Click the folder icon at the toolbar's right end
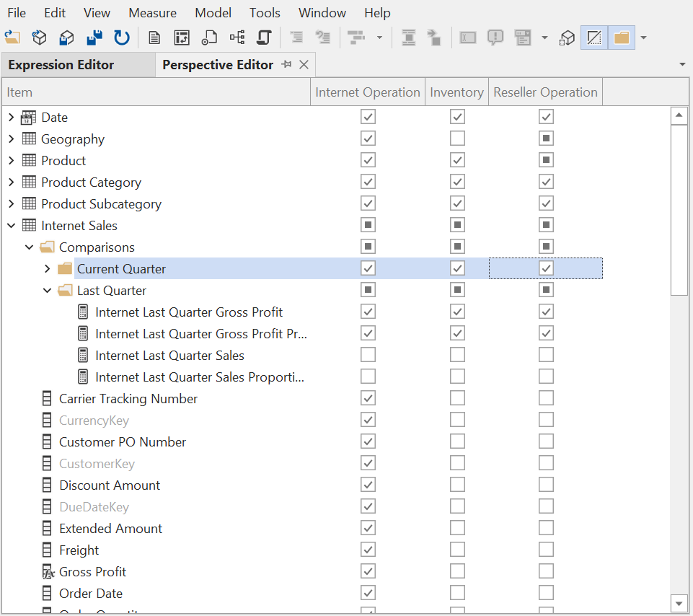 [621, 37]
